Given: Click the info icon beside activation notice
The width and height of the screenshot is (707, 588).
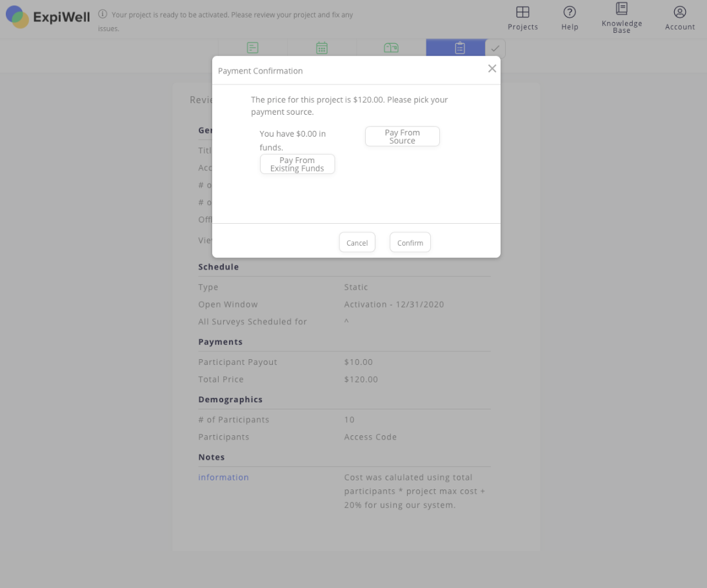Looking at the screenshot, I should pyautogui.click(x=103, y=14).
